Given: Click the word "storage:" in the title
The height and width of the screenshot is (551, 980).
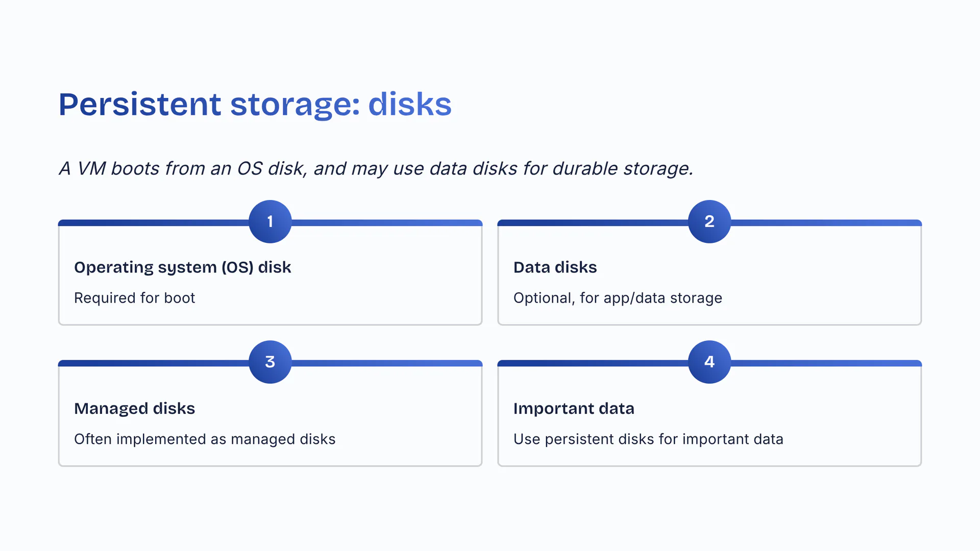Looking at the screenshot, I should [295, 104].
